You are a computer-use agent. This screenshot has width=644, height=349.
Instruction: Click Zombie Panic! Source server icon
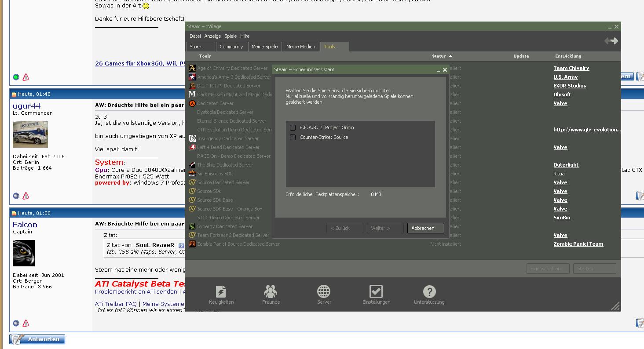[192, 244]
